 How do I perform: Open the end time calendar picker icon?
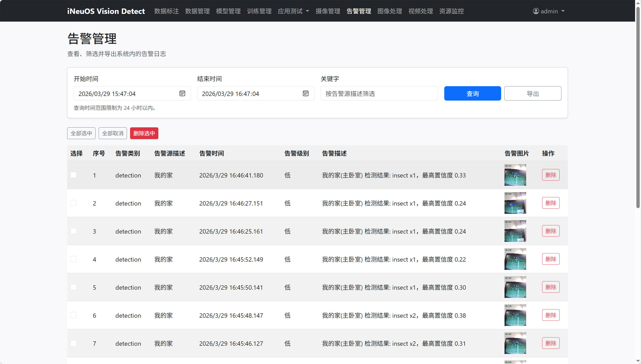[306, 93]
